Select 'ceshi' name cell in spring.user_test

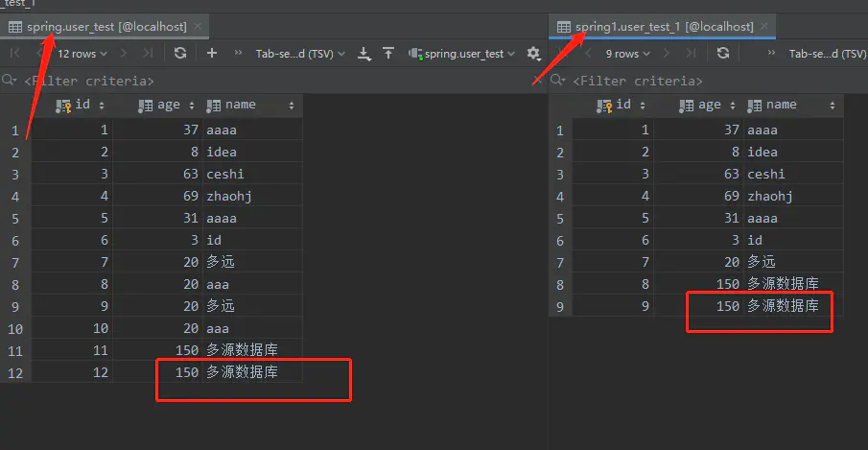252,174
